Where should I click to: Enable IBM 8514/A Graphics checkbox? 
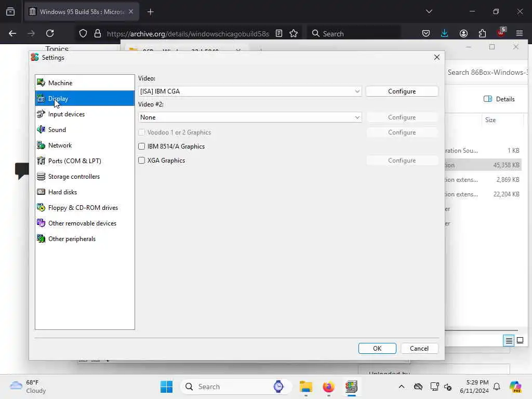(x=141, y=146)
